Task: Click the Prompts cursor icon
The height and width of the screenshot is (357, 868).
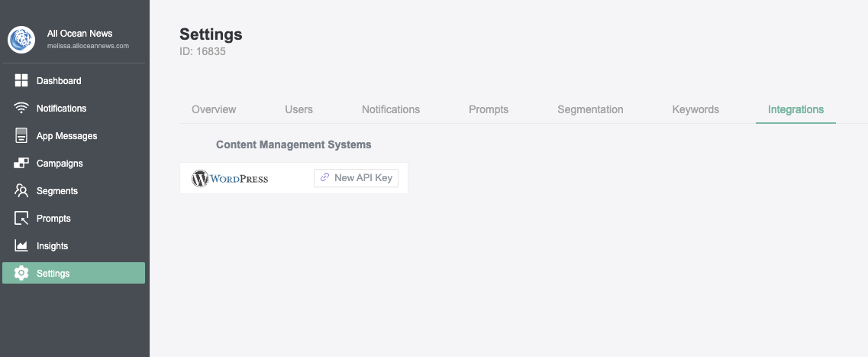Action: [21, 219]
